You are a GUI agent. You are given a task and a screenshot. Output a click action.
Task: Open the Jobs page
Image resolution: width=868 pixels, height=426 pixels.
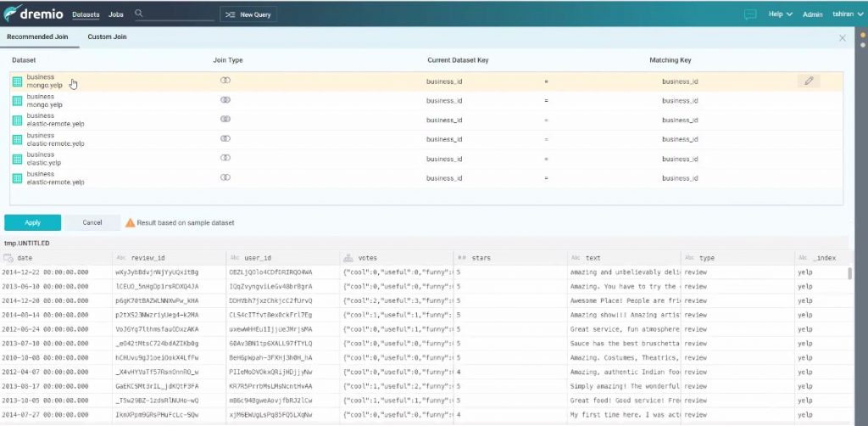116,14
